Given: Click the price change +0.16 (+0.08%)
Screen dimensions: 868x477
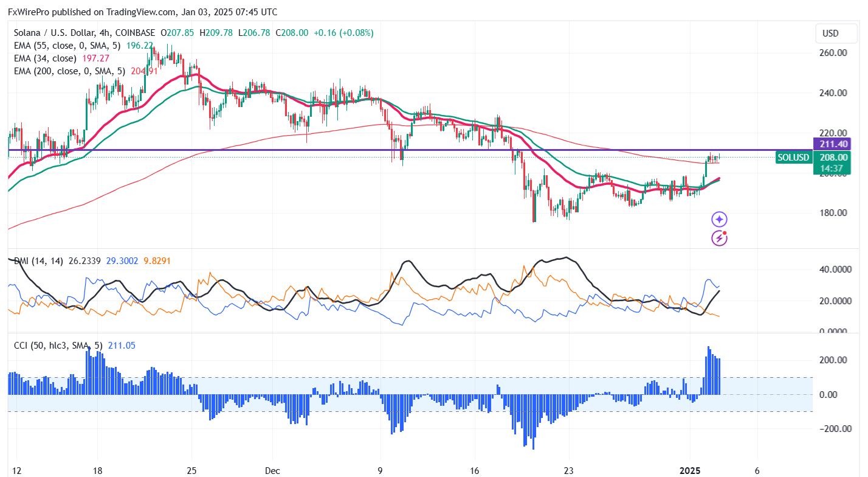Looking at the screenshot, I should (343, 32).
